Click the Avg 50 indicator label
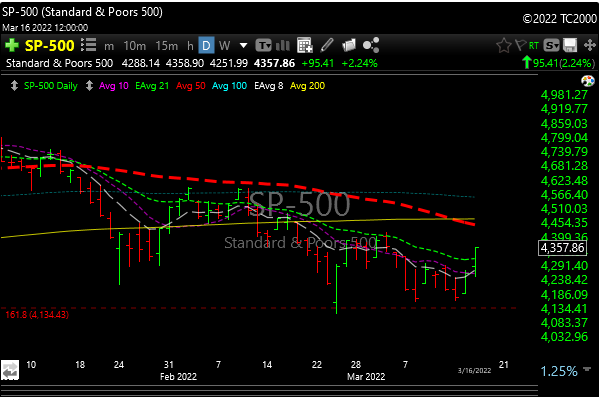The image size is (599, 397). coord(191,86)
